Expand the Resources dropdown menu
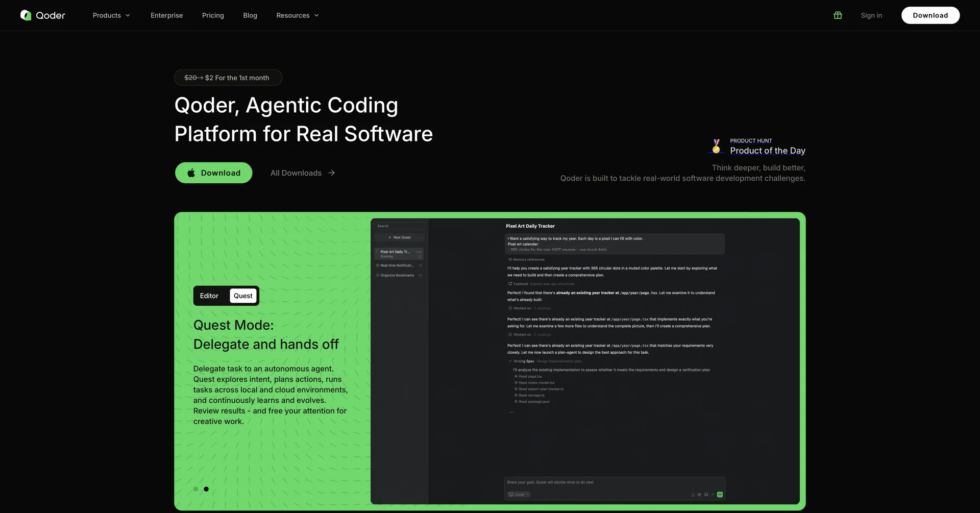 click(298, 15)
